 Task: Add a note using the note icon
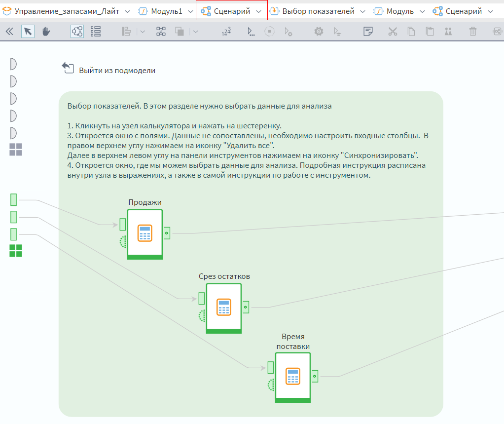tap(368, 31)
